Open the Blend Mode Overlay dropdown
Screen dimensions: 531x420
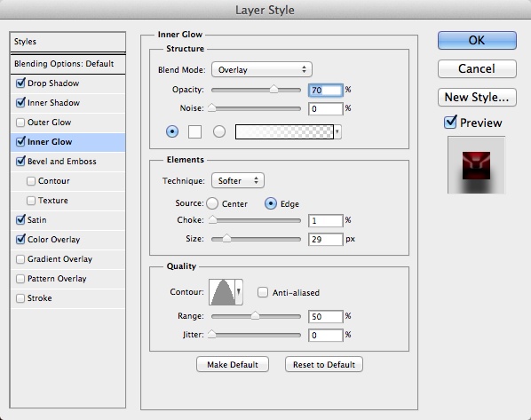[x=261, y=70]
